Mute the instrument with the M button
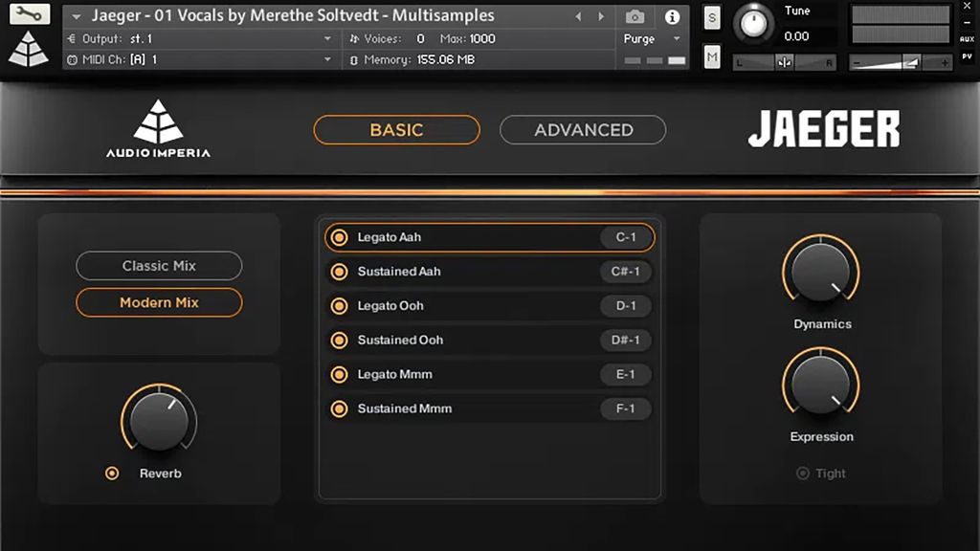Screen dimensions: 980x551 [x=712, y=57]
